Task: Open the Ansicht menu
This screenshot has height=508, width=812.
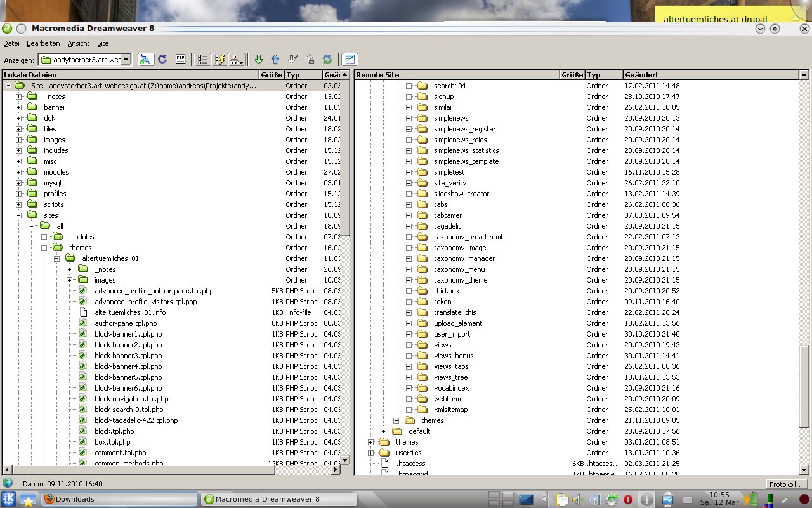Action: tap(78, 43)
